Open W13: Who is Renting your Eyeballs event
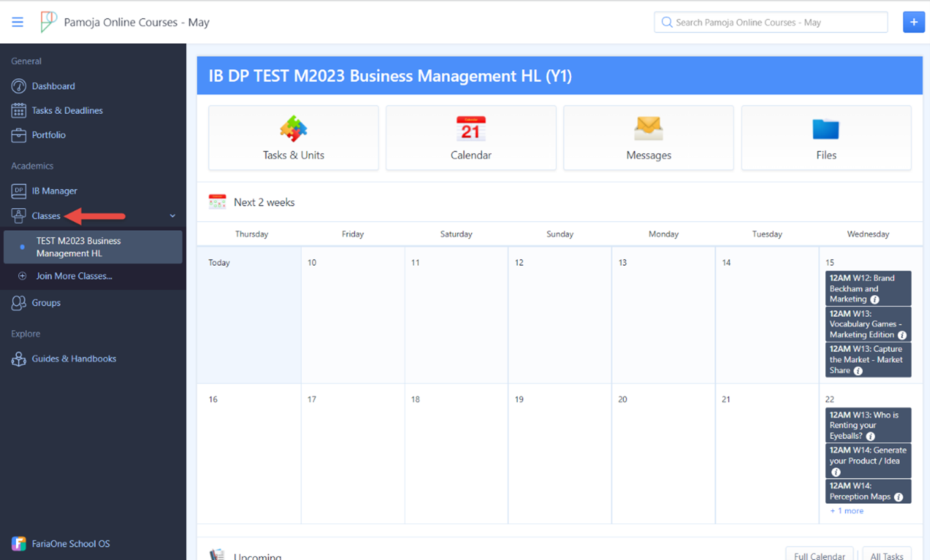Screen dimensions: 930x560 coord(868,425)
